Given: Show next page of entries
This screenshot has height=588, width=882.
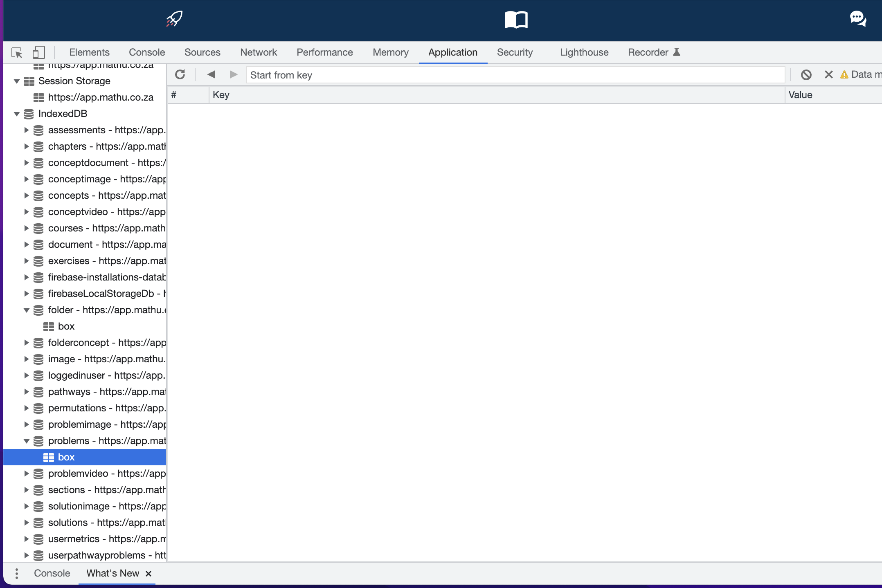Looking at the screenshot, I should [x=234, y=74].
